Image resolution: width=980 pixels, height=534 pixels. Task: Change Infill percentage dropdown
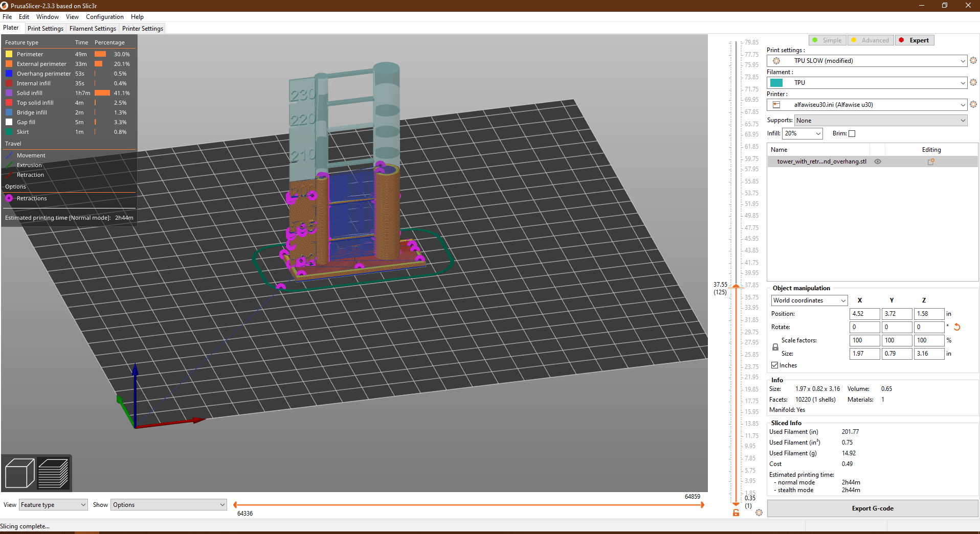[803, 133]
